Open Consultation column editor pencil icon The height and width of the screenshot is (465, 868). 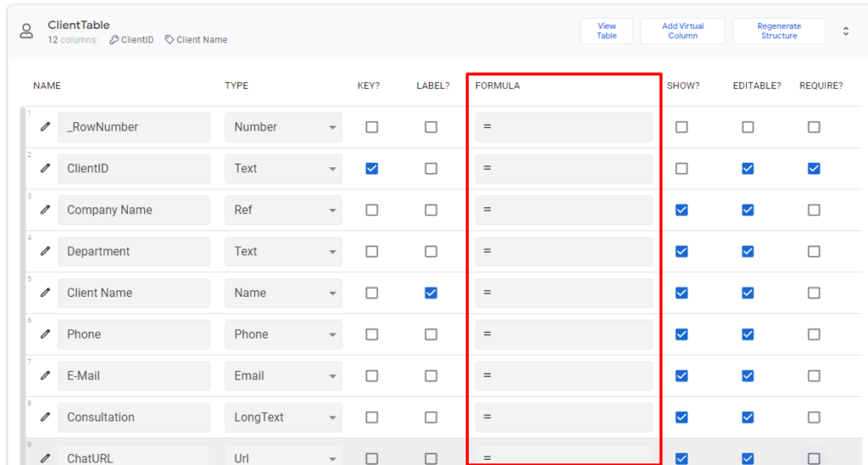point(45,417)
